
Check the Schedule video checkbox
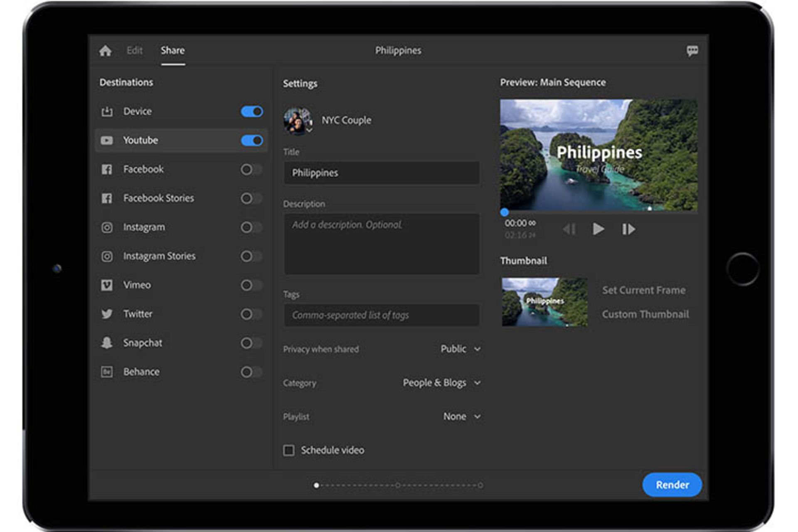tap(288, 450)
